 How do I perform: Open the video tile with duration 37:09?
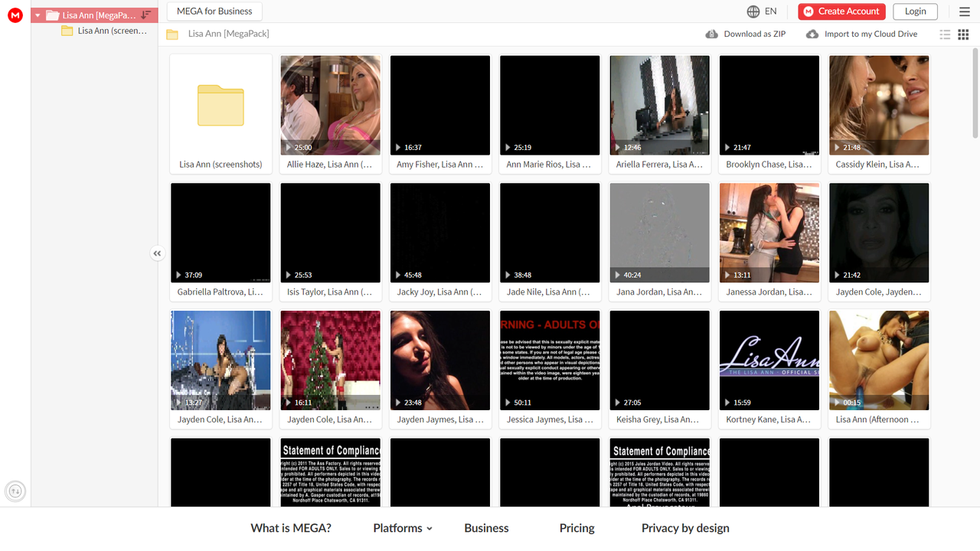[220, 242]
